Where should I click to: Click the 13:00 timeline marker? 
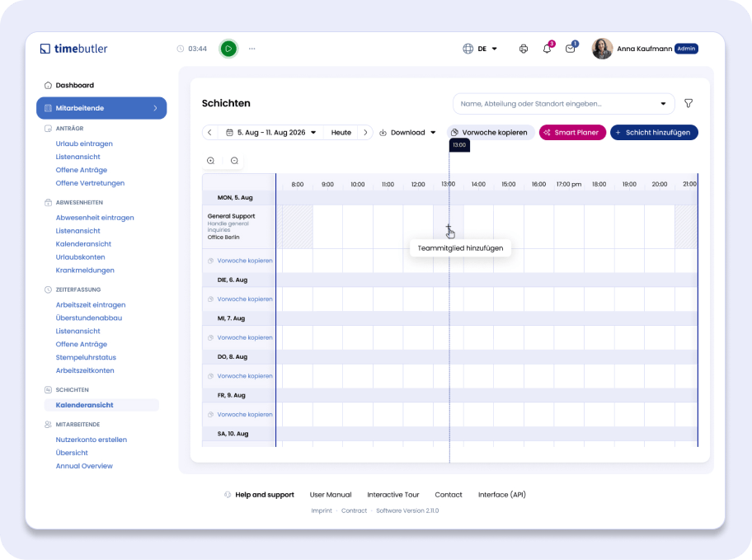tap(459, 145)
